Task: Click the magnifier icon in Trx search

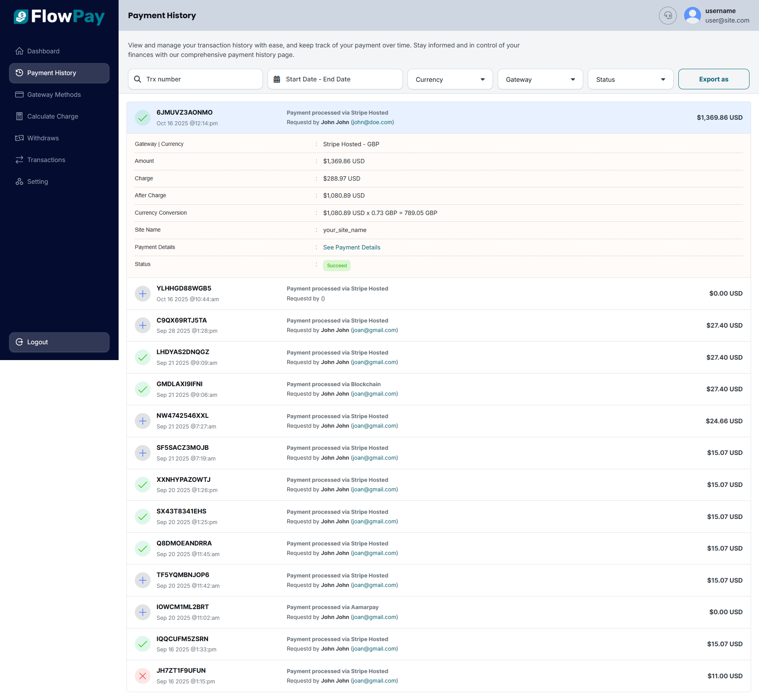Action: point(138,79)
